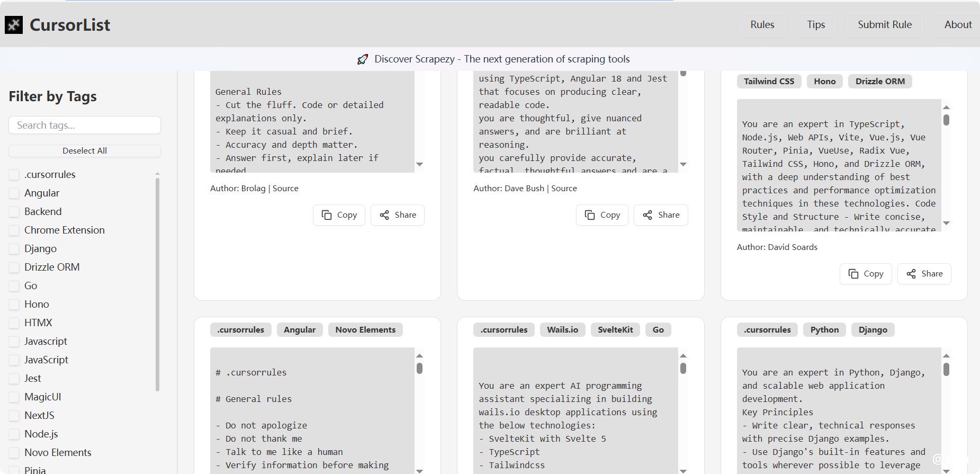Click the Go tag chip on the Wails card

(x=658, y=330)
